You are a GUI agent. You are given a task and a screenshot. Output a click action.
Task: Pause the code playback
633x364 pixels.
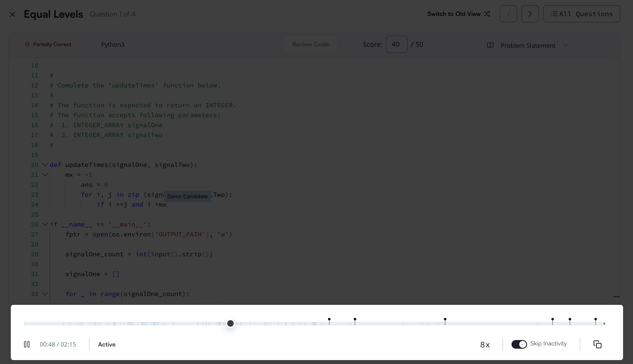(x=27, y=344)
